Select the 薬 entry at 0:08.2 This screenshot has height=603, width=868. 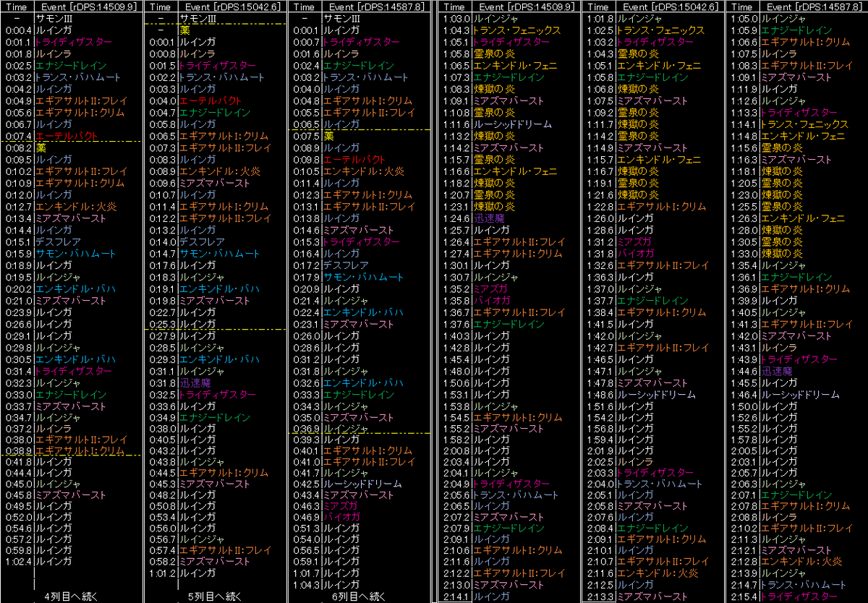(41, 147)
